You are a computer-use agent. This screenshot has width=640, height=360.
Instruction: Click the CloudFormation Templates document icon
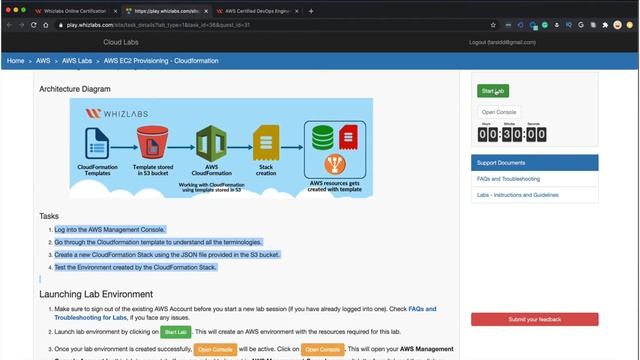point(97,143)
